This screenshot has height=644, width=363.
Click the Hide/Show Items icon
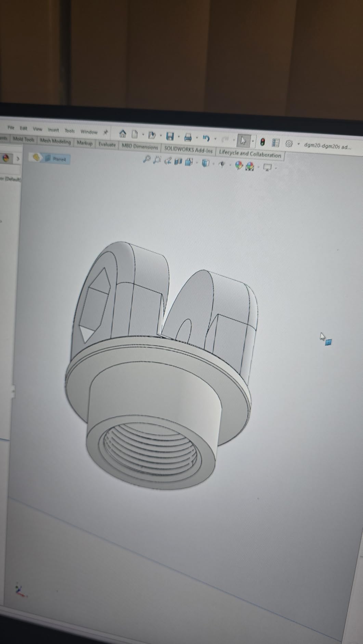(222, 164)
